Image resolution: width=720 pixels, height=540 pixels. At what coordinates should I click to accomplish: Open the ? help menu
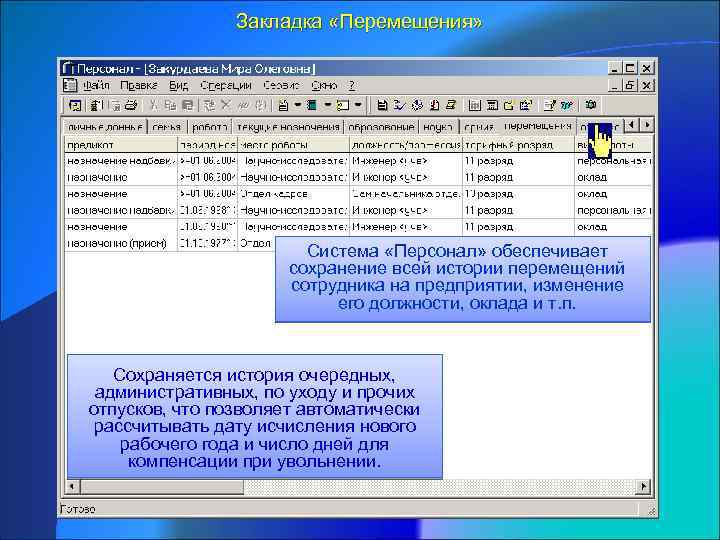tap(352, 85)
